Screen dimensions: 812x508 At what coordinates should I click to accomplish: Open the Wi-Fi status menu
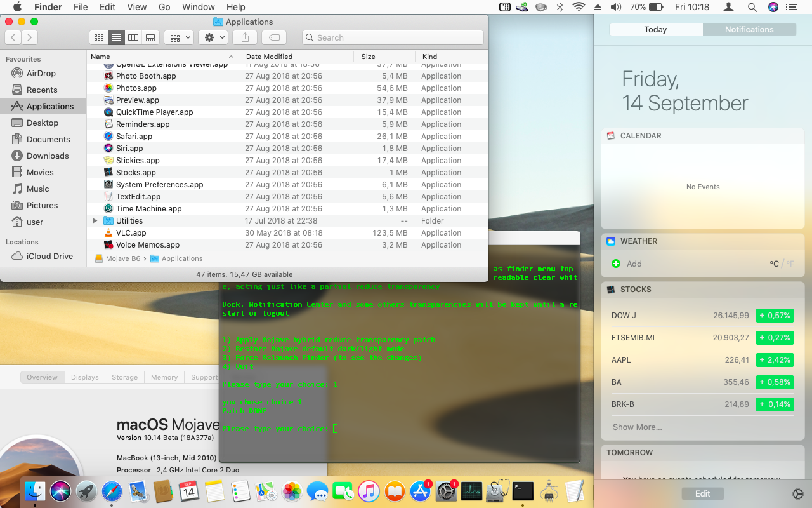578,7
